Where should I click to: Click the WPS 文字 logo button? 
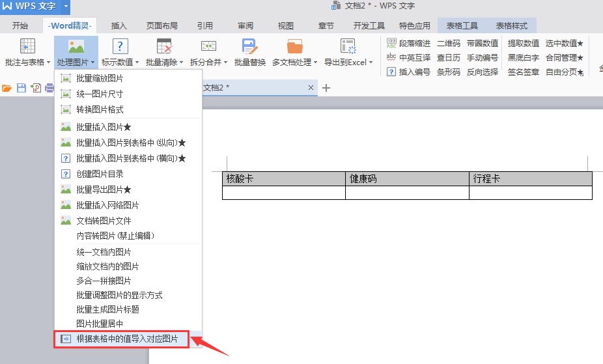[29, 6]
